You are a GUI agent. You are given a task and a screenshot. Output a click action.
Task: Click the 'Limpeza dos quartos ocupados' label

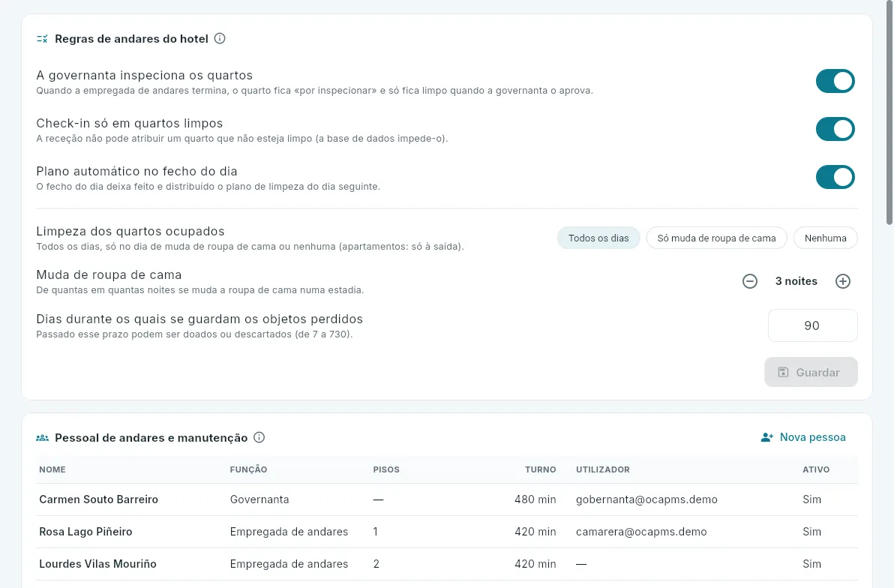pyautogui.click(x=130, y=231)
